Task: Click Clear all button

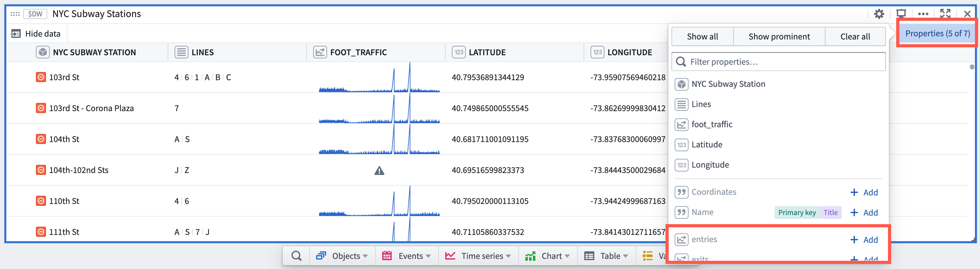Action: tap(855, 37)
